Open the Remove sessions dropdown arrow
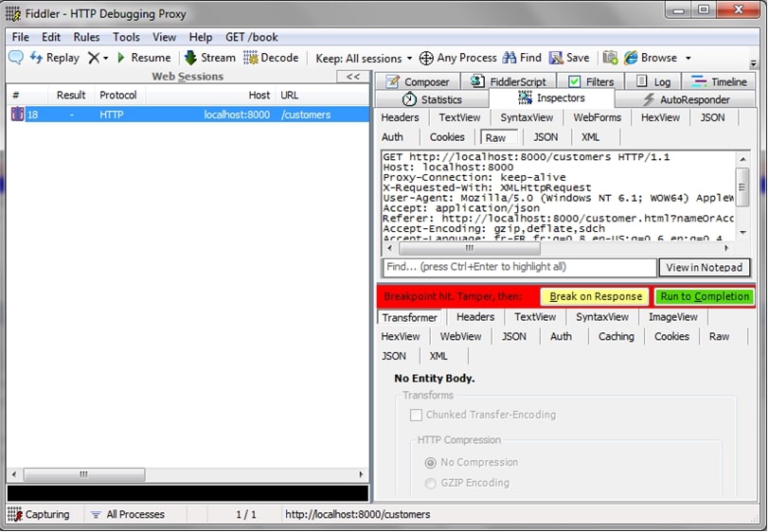This screenshot has width=769, height=532. click(x=105, y=59)
